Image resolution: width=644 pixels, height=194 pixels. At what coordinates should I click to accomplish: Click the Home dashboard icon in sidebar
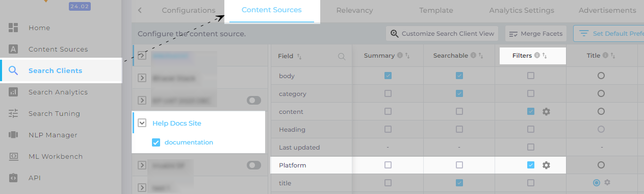click(13, 28)
